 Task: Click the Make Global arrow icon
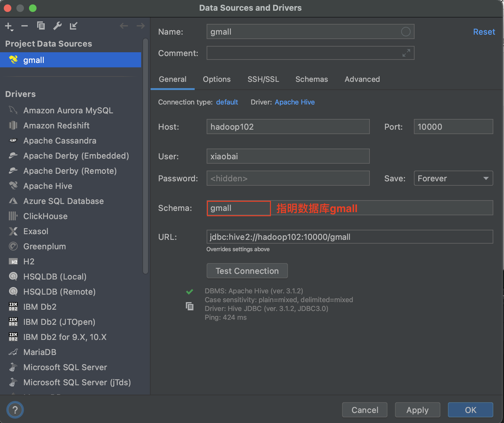(74, 26)
